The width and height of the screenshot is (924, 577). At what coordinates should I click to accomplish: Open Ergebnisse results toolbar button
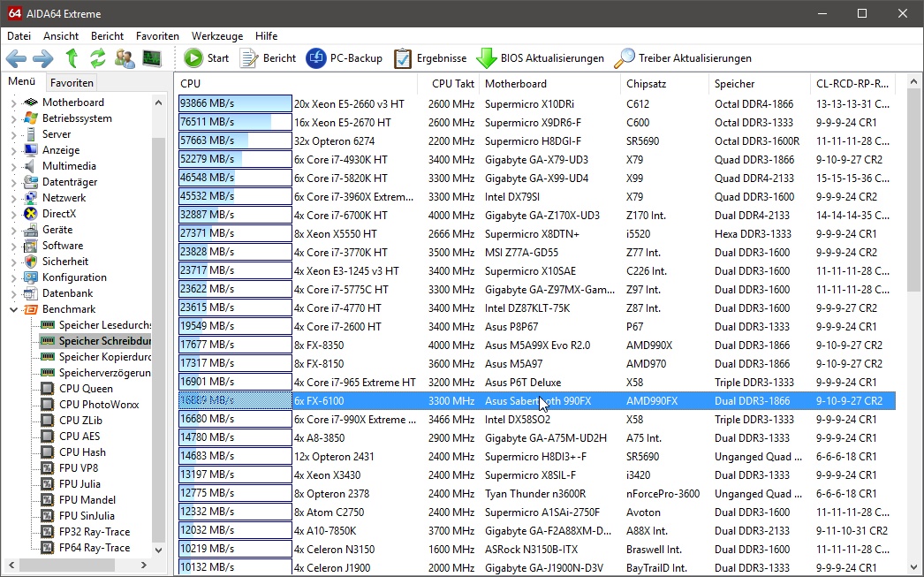tap(430, 58)
